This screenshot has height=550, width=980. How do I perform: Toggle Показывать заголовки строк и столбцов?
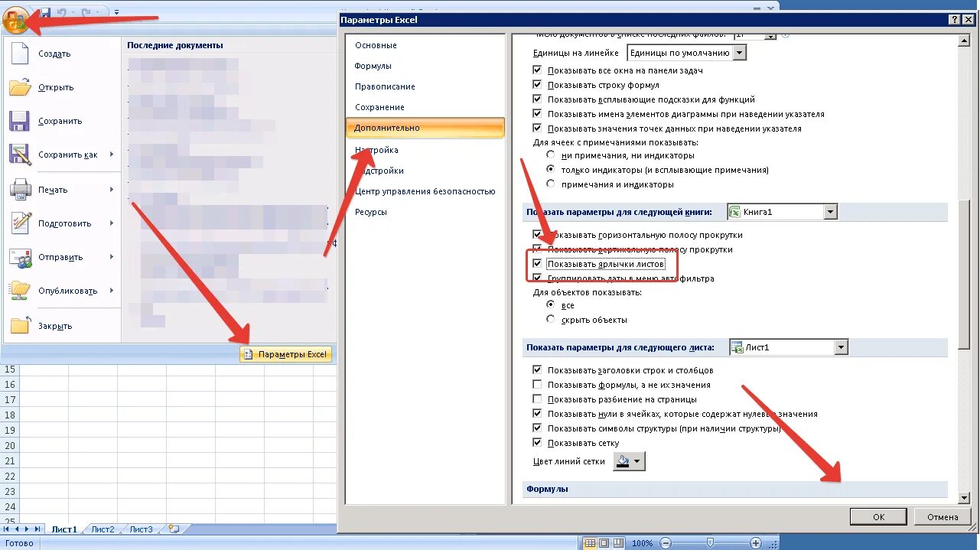(x=538, y=370)
